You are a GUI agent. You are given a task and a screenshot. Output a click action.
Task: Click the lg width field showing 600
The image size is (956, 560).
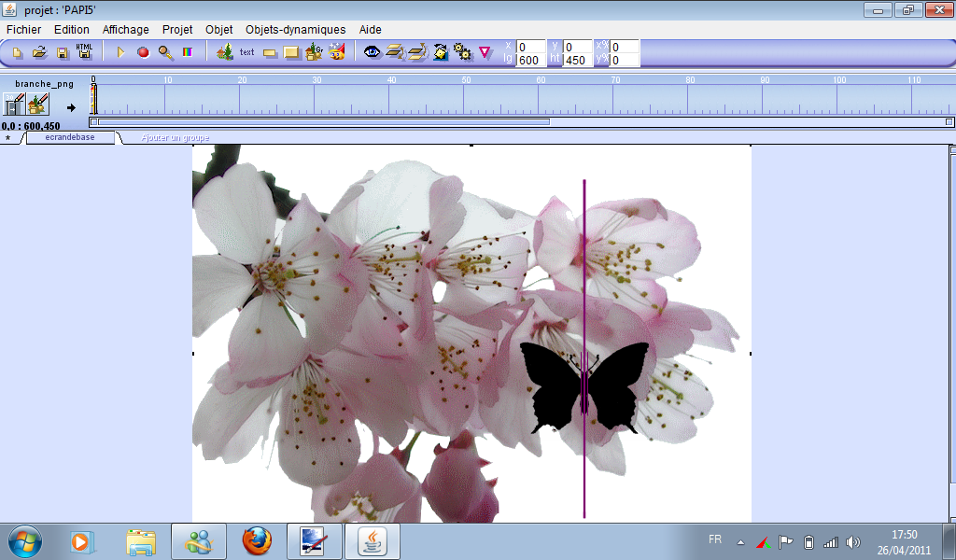click(530, 61)
